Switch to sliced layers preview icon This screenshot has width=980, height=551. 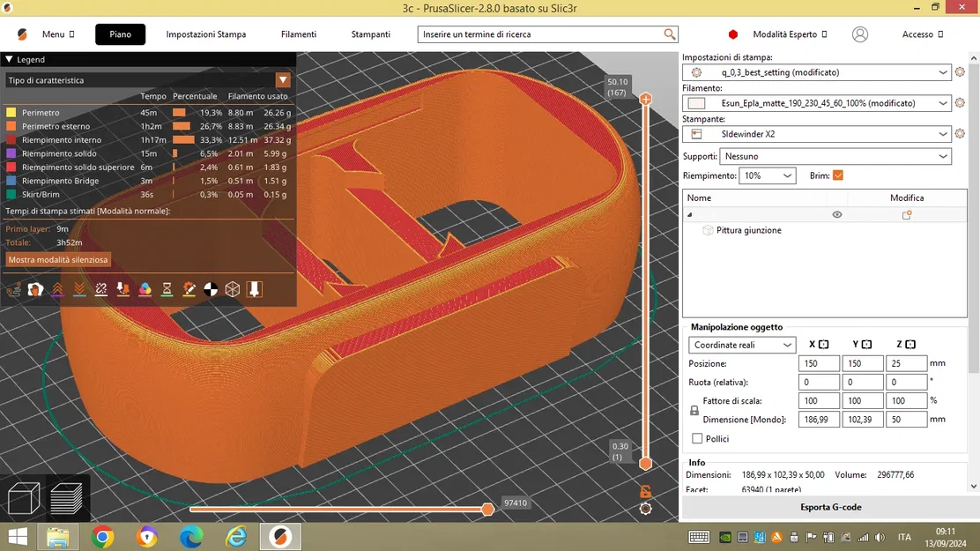(66, 498)
